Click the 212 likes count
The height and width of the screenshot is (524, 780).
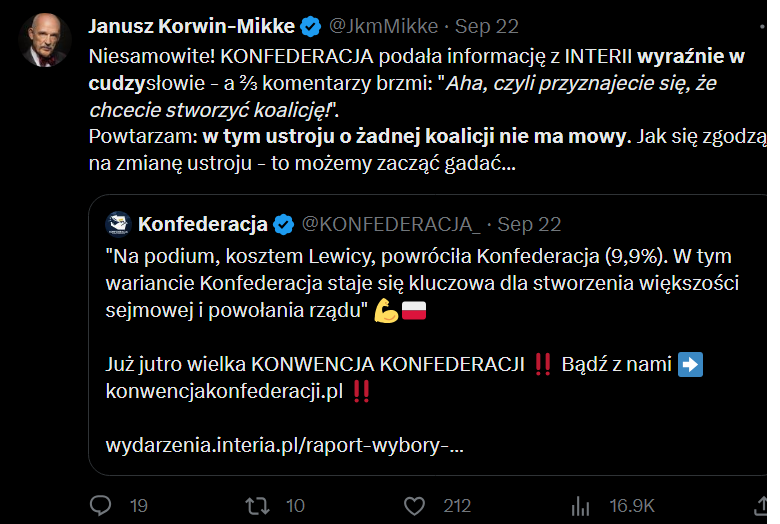tap(457, 505)
